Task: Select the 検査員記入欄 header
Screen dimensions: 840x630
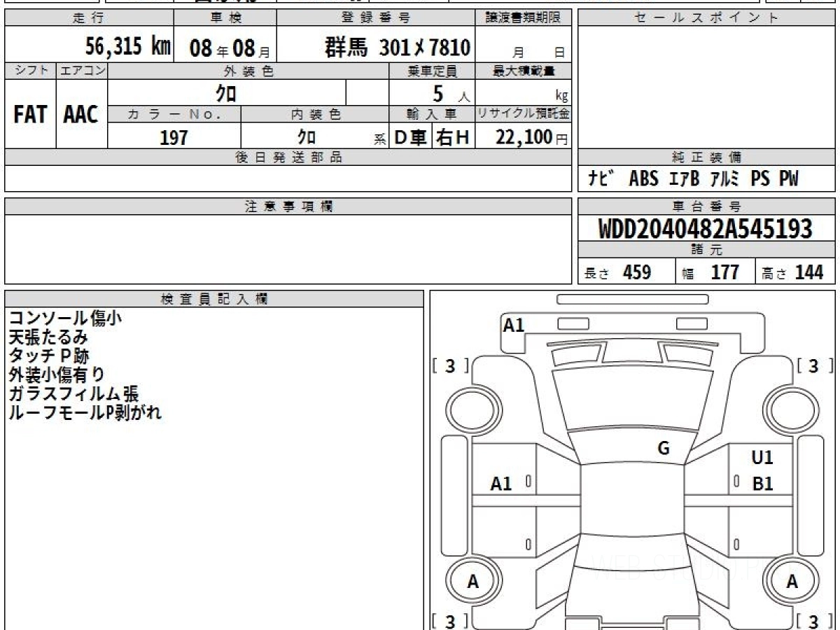Action: pyautogui.click(x=214, y=299)
